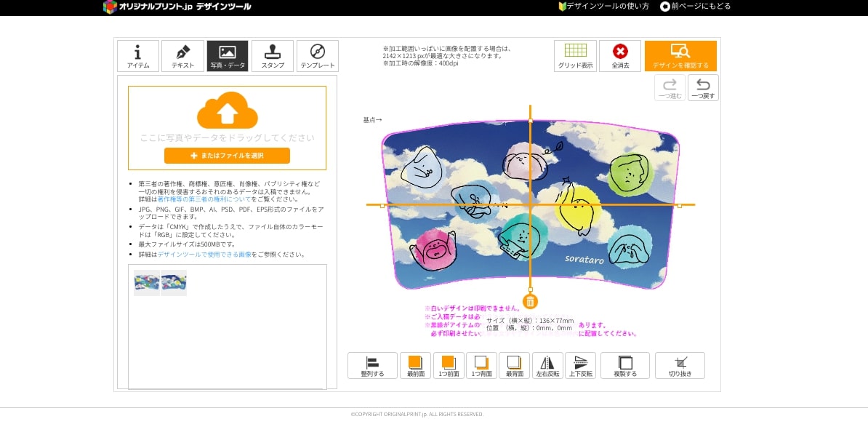Screen dimensions: 868x435
Task: Open 著作権等の第三者の権利について link
Action: (x=204, y=199)
